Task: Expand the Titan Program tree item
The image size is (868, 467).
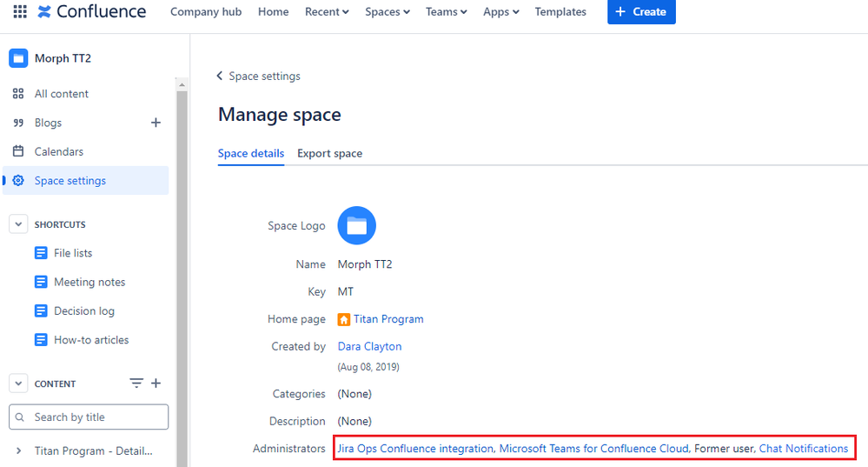Action: (x=19, y=451)
